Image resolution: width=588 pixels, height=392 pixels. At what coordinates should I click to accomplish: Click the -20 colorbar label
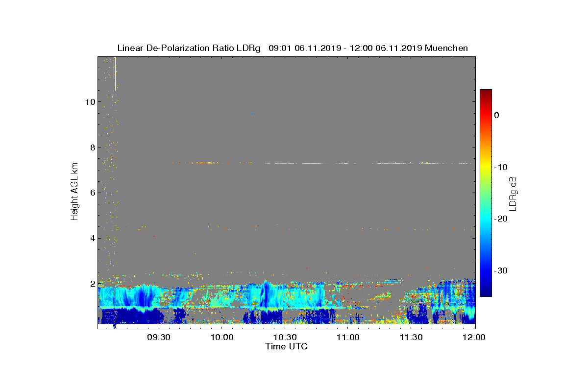pyautogui.click(x=500, y=219)
